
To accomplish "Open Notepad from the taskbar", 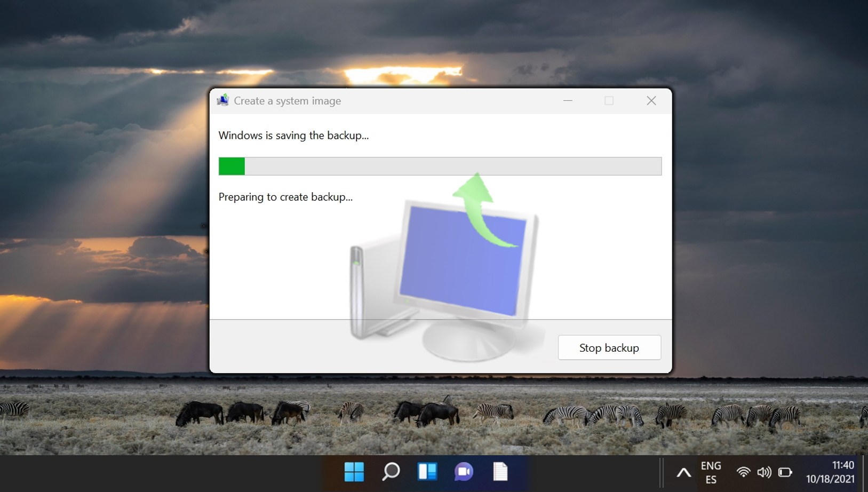I will [x=500, y=472].
